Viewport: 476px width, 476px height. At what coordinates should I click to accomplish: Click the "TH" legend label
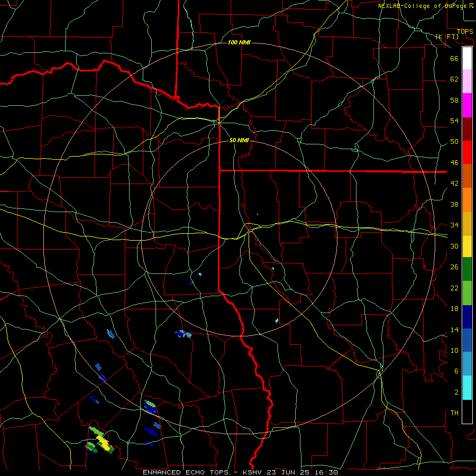tap(454, 413)
